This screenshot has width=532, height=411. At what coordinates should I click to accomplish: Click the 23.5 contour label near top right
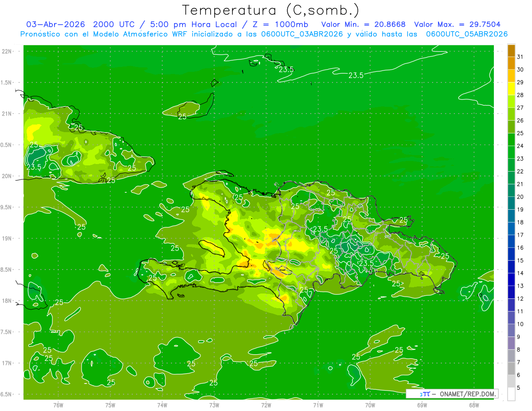click(x=356, y=75)
